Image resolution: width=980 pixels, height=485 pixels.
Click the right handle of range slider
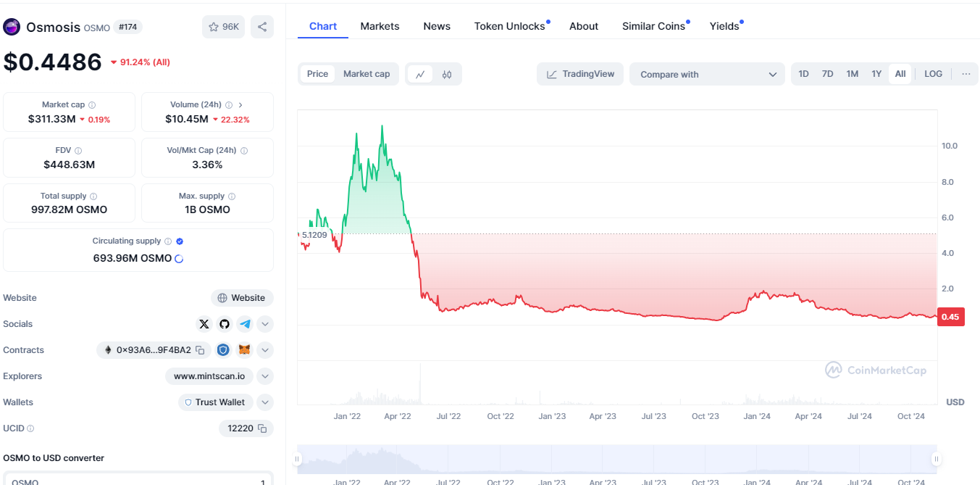point(936,458)
